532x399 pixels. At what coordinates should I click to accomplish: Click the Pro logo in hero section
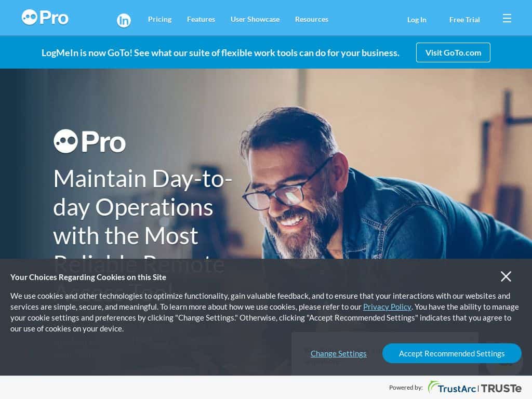pos(89,141)
